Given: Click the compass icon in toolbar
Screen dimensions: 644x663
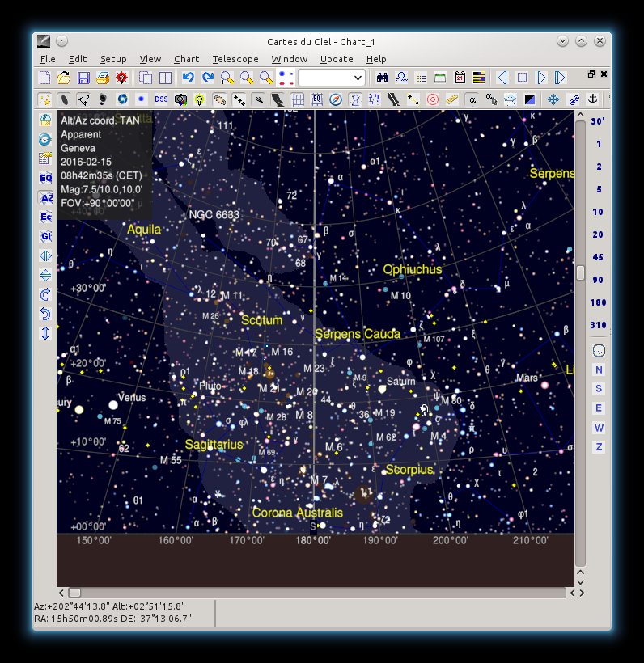Looking at the screenshot, I should [x=336, y=99].
